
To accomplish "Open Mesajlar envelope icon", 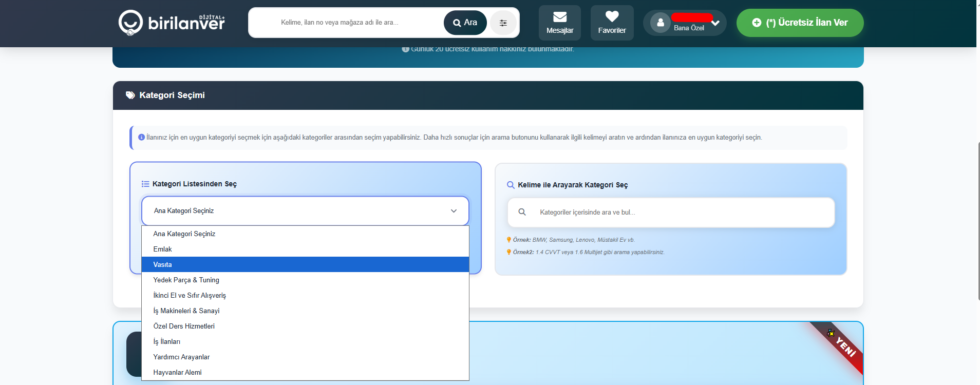I will point(560,17).
